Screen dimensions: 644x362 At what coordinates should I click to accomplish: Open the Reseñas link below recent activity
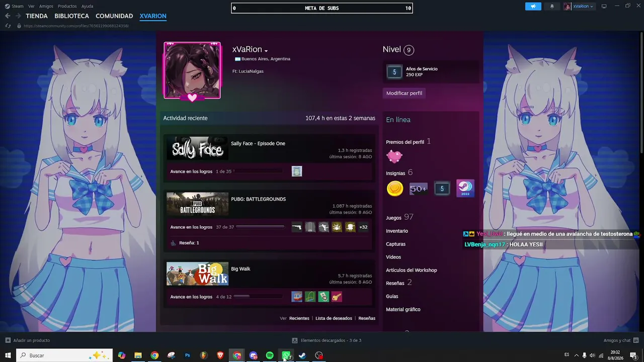click(367, 318)
